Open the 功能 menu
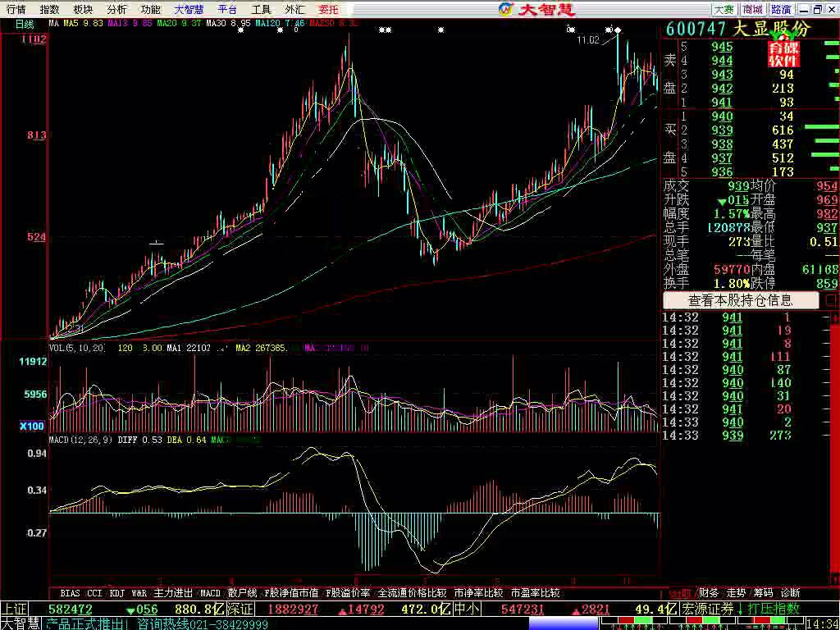 click(151, 10)
